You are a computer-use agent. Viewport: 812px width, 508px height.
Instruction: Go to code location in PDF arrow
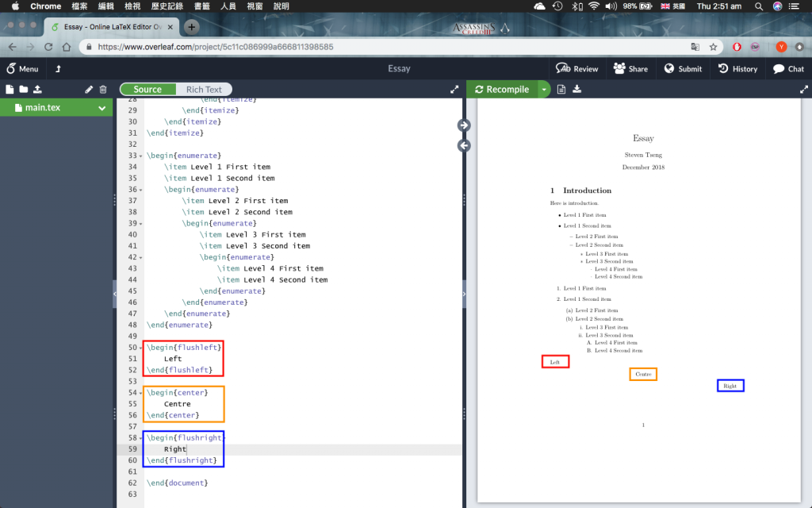(464, 125)
